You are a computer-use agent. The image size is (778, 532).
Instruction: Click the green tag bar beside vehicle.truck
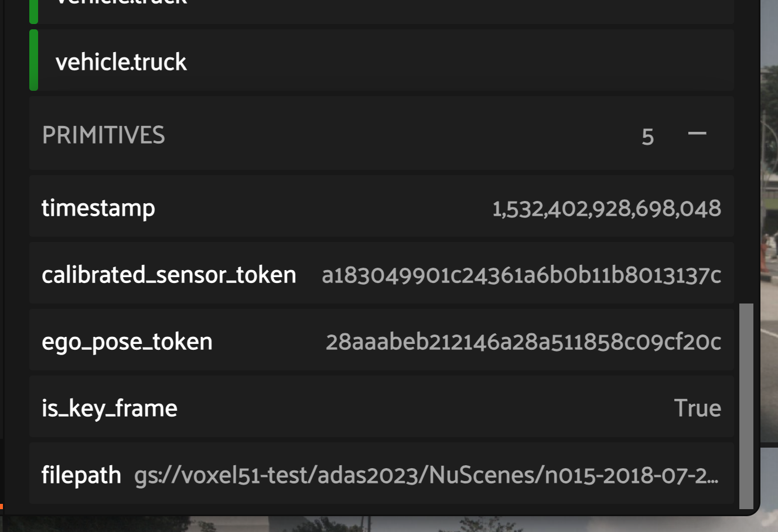[33, 61]
